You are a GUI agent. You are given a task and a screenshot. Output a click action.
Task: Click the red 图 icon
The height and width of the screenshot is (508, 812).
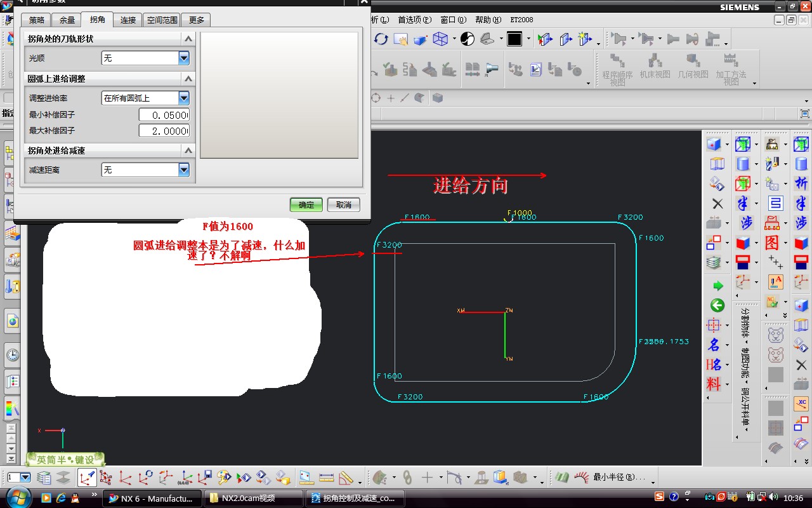[772, 243]
